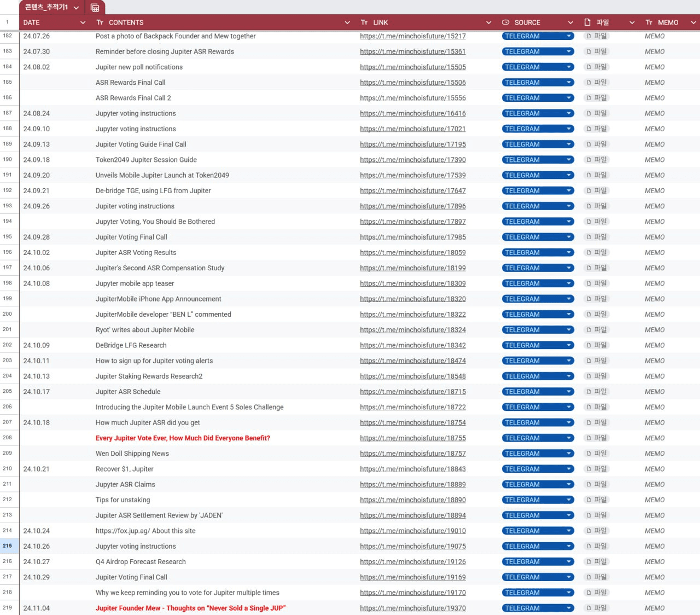Open the table view icon beside the tab name
The image size is (700, 615).
click(x=95, y=8)
